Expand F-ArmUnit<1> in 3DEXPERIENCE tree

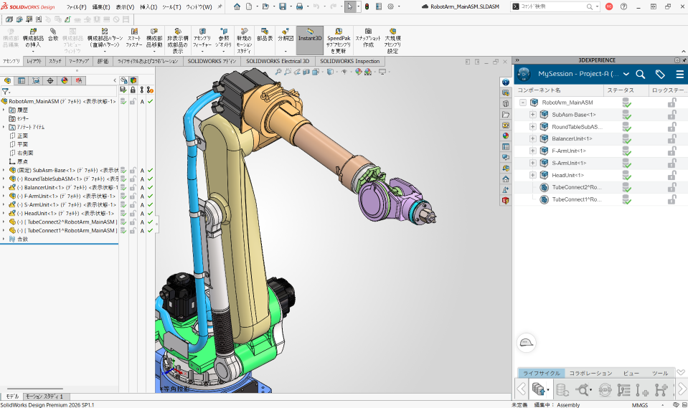533,151
